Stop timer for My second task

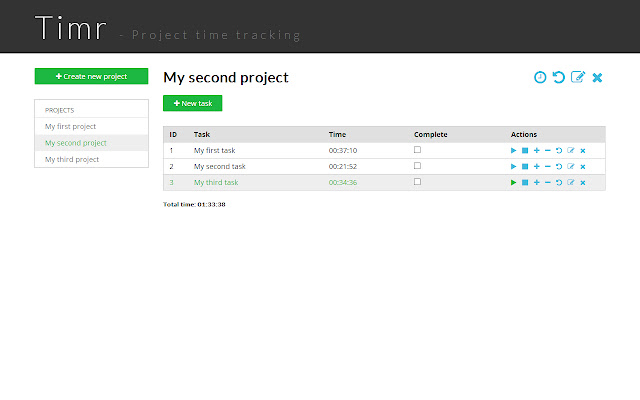click(525, 166)
